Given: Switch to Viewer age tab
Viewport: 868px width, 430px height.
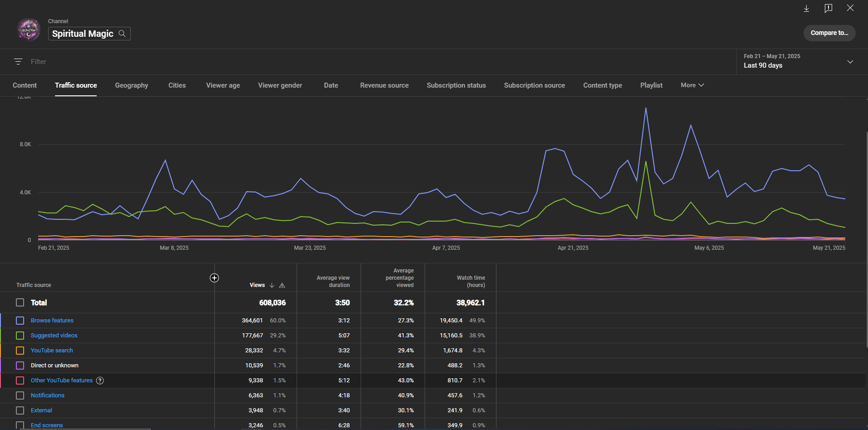Looking at the screenshot, I should pos(223,85).
